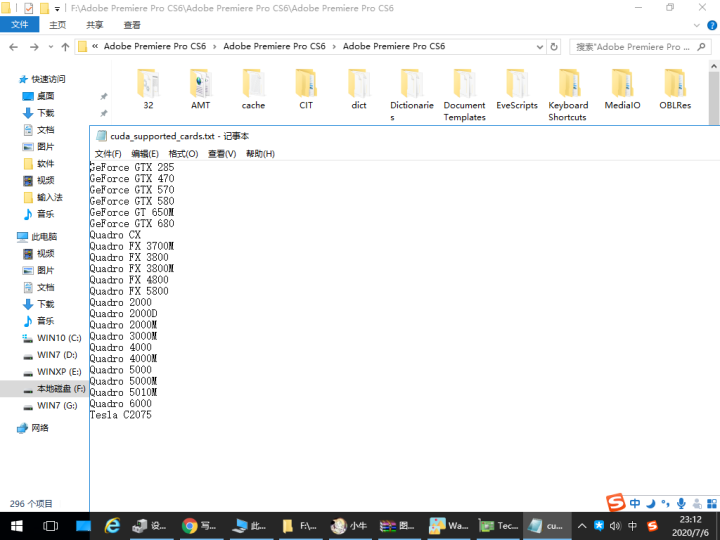Launch Internet Explorer from taskbar
The width and height of the screenshot is (720, 540).
click(112, 526)
